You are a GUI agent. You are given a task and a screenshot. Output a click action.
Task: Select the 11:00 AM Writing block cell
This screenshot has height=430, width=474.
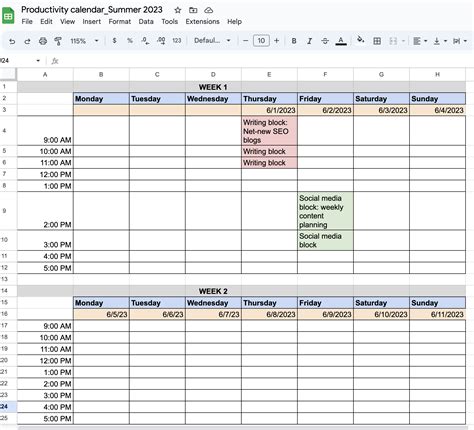[x=269, y=163]
